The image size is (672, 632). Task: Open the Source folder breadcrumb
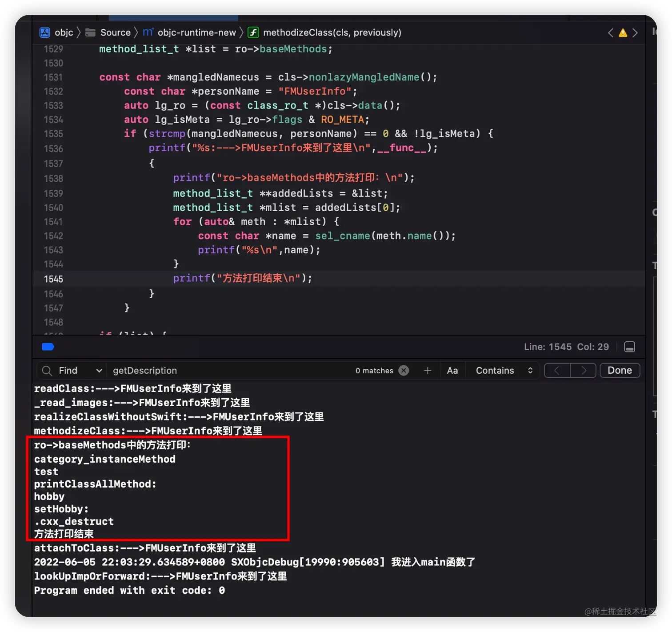tap(108, 32)
